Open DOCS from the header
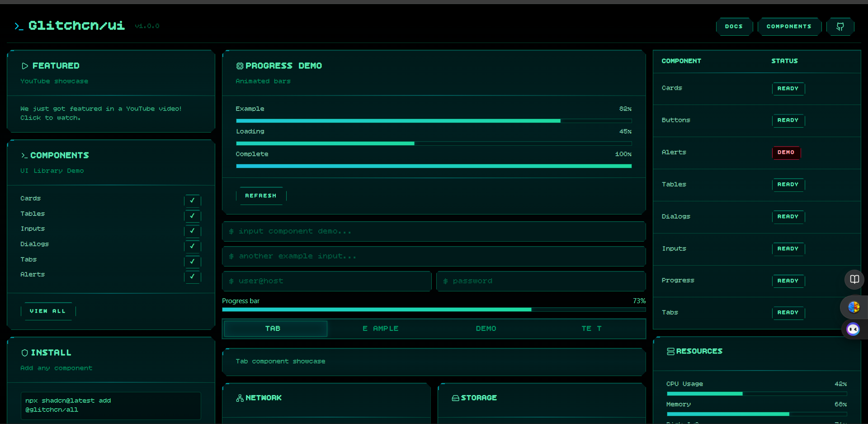868x424 pixels. pyautogui.click(x=734, y=27)
